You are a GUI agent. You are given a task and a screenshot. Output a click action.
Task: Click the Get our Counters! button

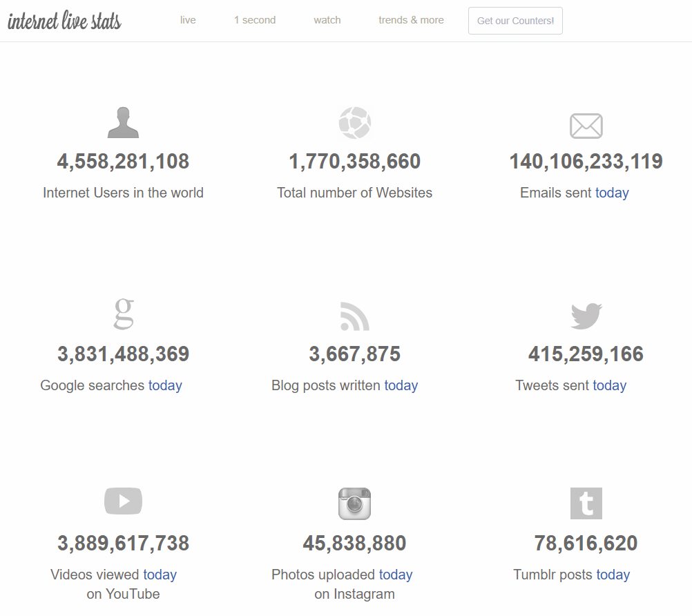coord(515,21)
